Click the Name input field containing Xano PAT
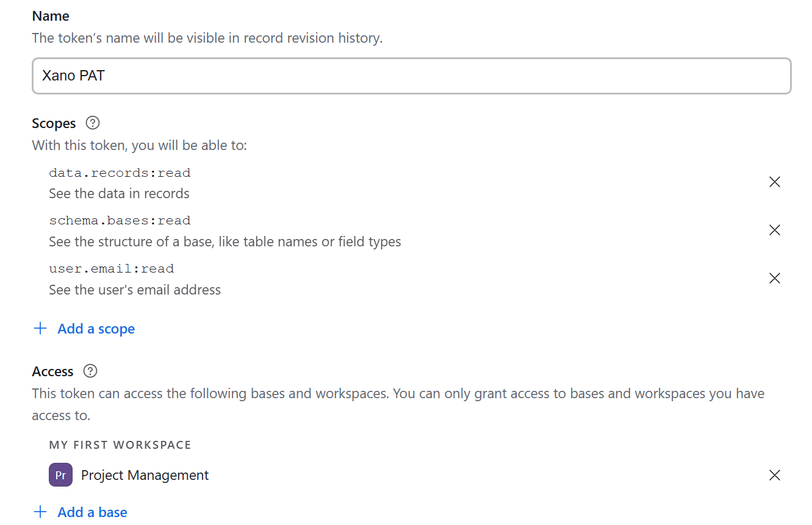 (x=411, y=76)
